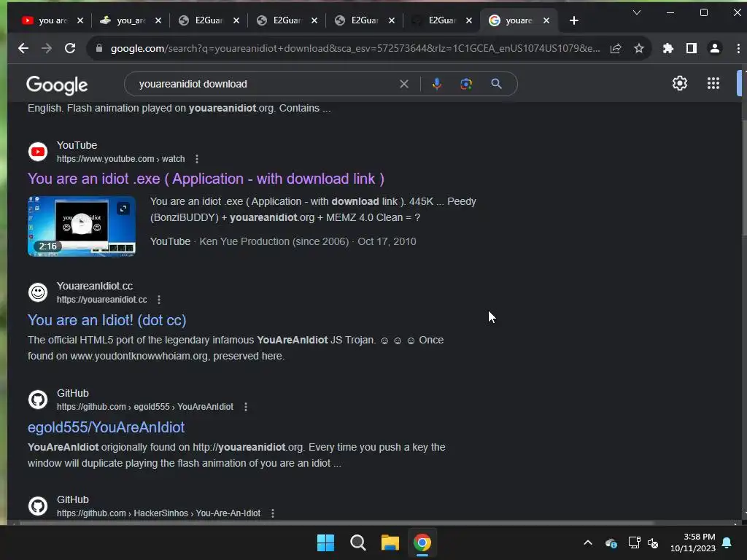Switch to the third E2Guardian tab
The image size is (747, 560).
click(357, 20)
